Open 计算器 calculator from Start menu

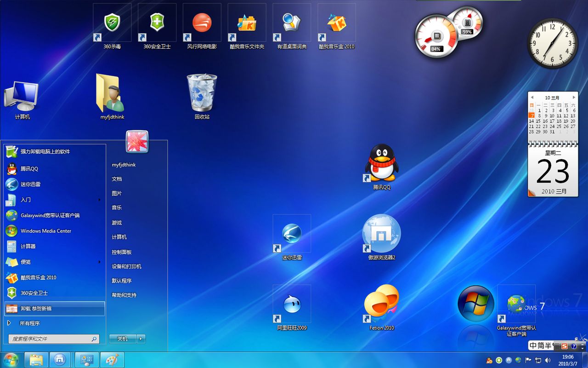(x=55, y=247)
